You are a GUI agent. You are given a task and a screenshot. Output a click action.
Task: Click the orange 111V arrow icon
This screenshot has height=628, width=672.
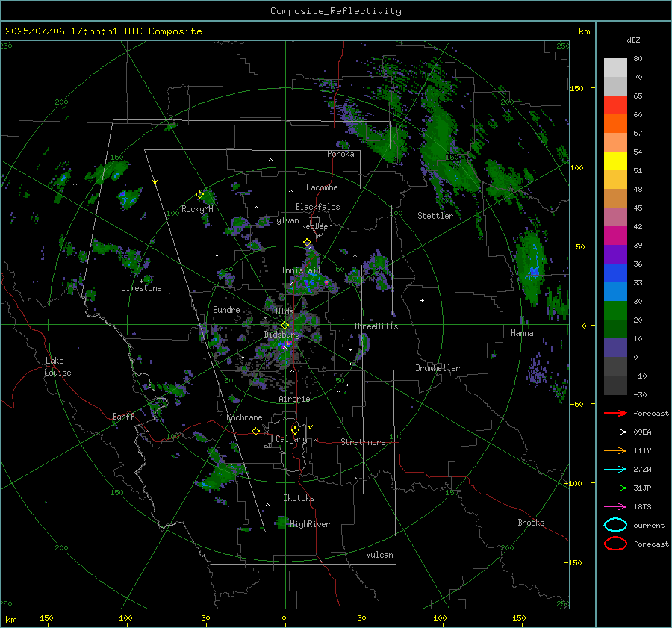point(615,450)
